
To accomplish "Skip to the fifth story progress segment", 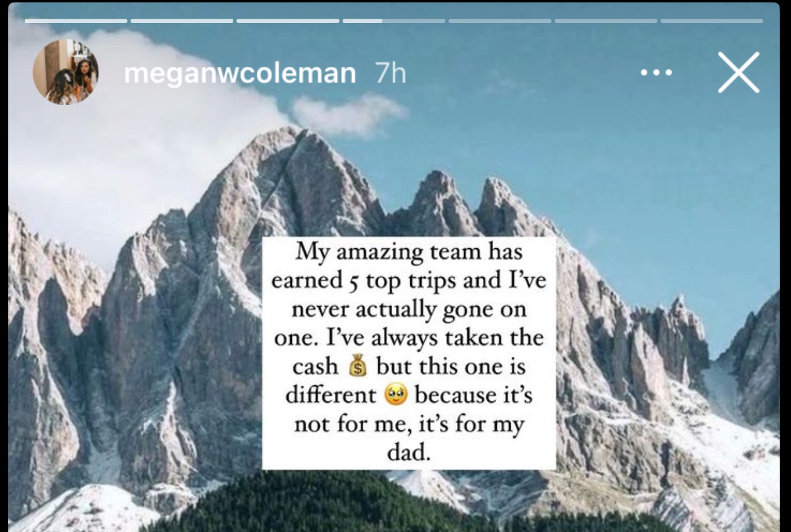I will point(500,21).
